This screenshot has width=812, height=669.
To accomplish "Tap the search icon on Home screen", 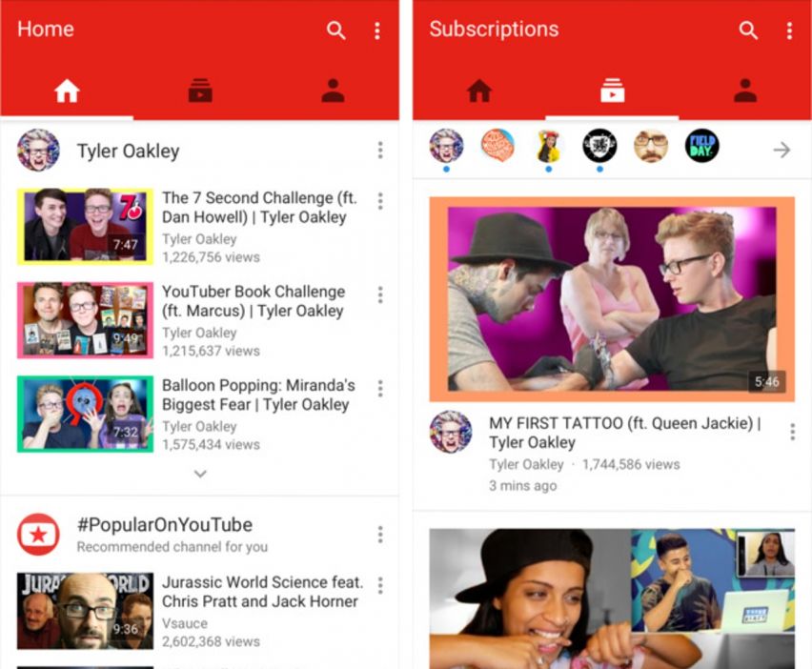I will point(336,30).
